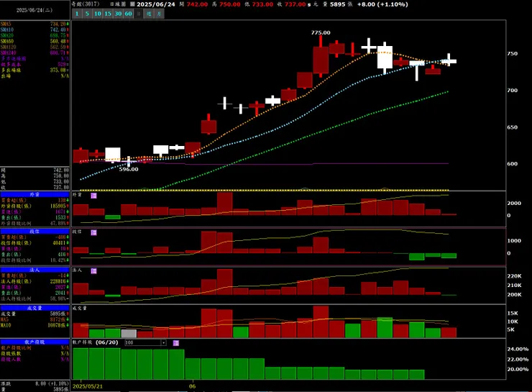Click the 成交量 blue panel header
The height and width of the screenshot is (392, 532).
tap(35, 308)
